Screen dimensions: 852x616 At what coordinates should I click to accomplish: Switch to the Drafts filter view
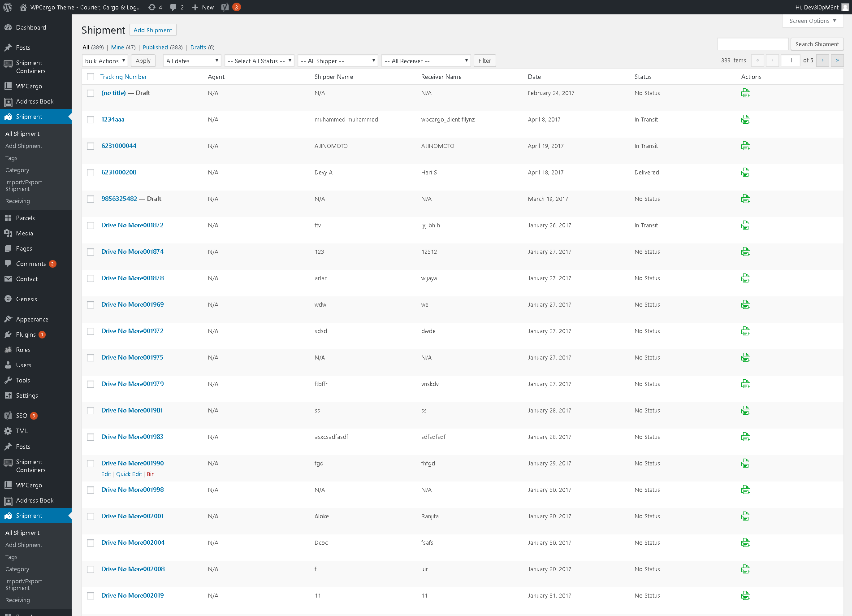198,48
